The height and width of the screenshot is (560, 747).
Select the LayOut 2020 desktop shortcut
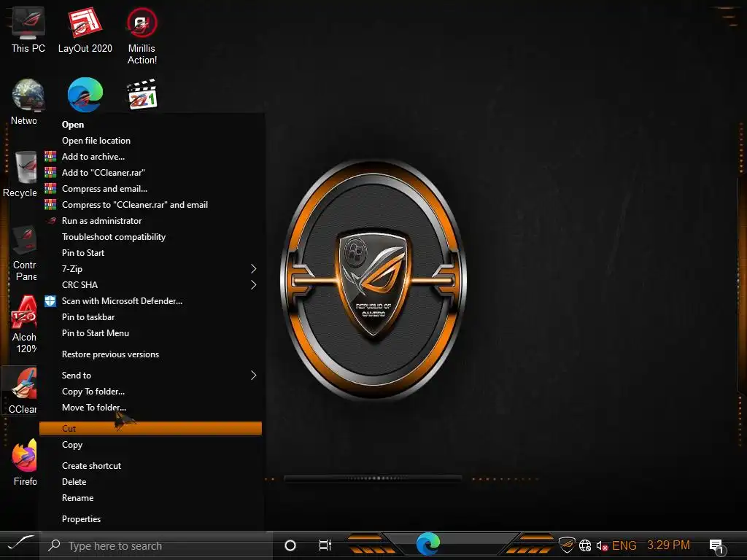pos(85,30)
